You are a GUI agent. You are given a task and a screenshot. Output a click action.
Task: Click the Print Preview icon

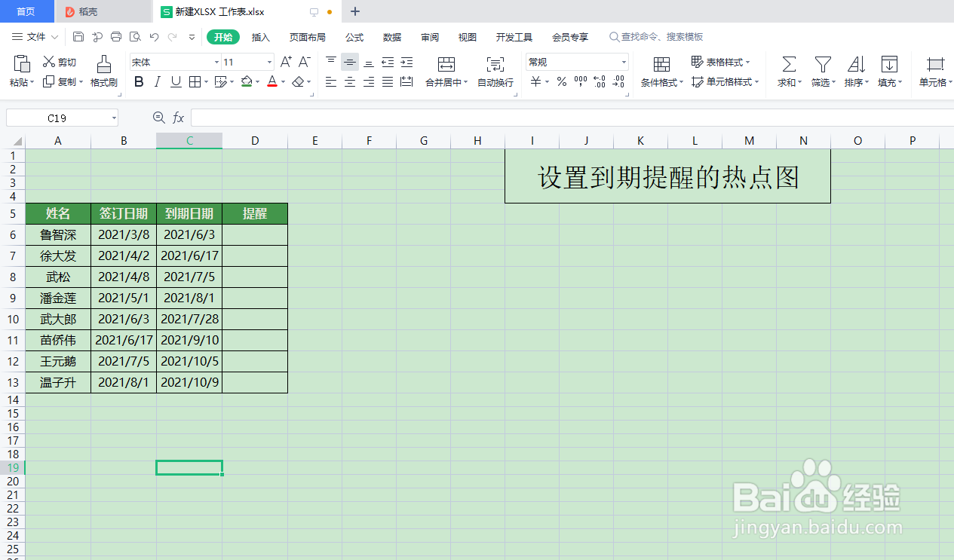tap(136, 36)
